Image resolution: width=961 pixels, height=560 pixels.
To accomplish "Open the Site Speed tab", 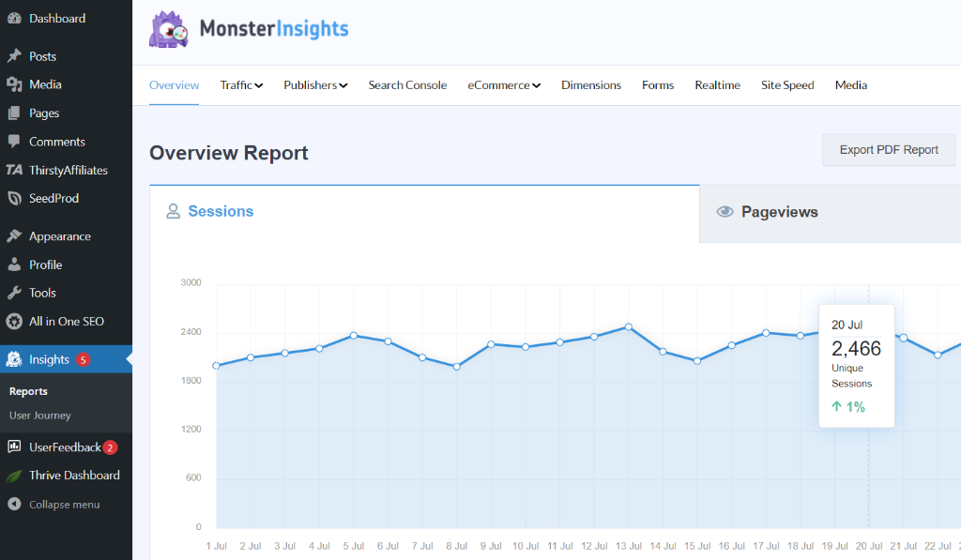I will 787,85.
